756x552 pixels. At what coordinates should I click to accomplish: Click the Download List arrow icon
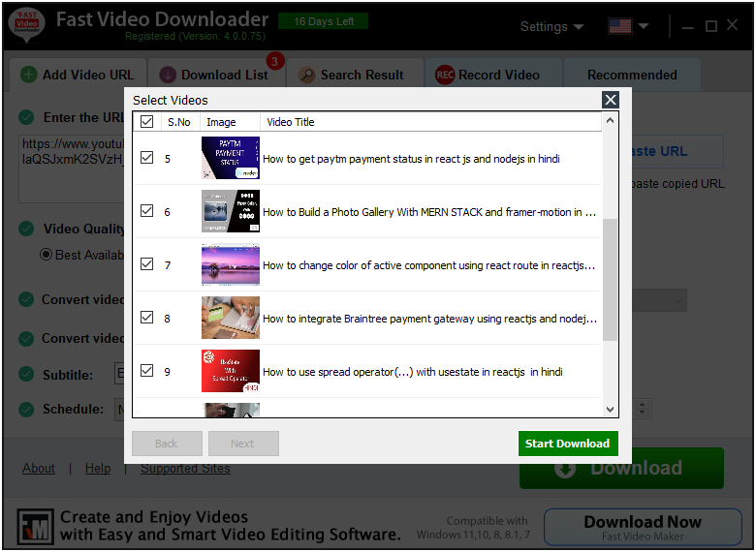pyautogui.click(x=168, y=75)
